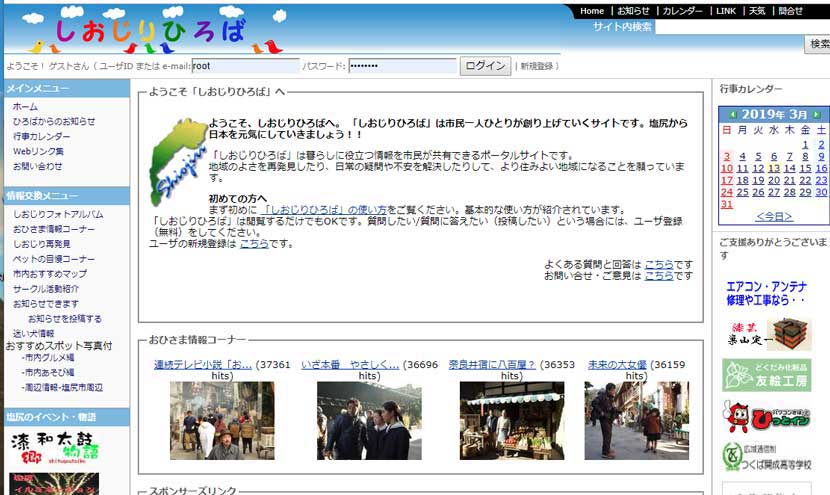
Task: Open おひさま情報コーナー sidebar menu item
Action: [54, 229]
